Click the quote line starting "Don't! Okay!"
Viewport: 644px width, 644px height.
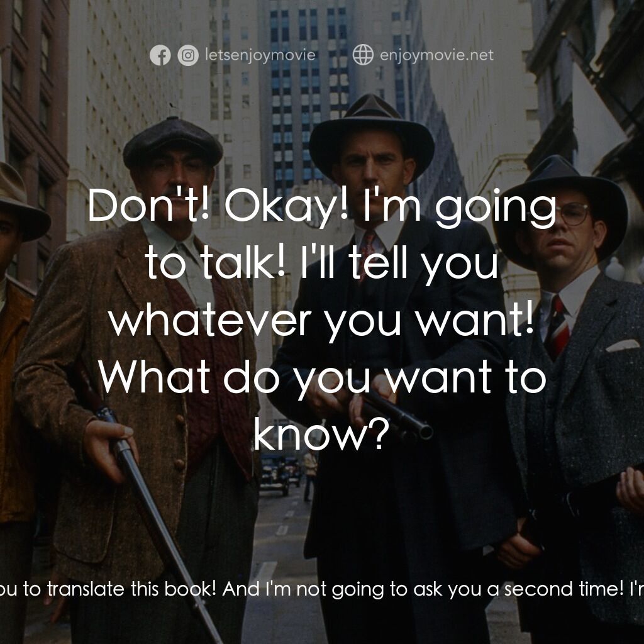tap(322, 208)
